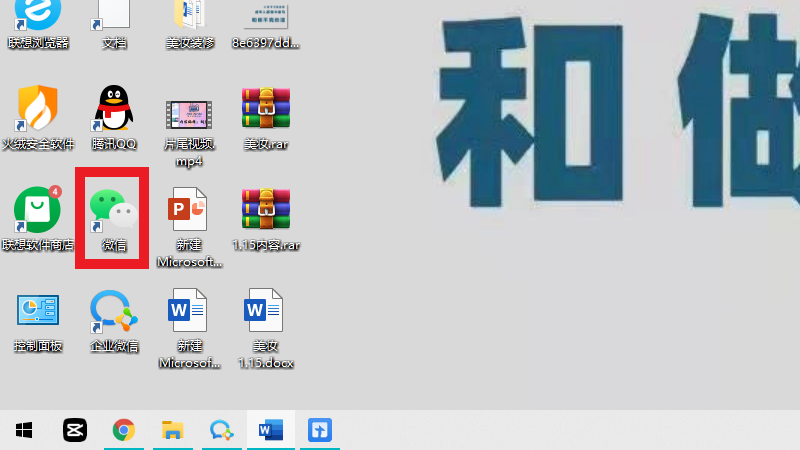This screenshot has height=450, width=800.
Task: Open the Windows Start menu
Action: coord(24,430)
